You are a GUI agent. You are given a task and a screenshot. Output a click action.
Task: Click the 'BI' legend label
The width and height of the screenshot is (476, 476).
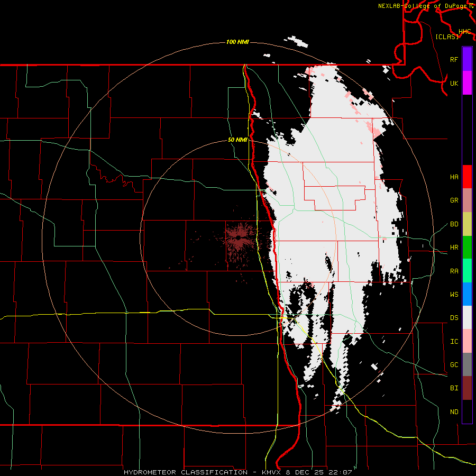454,388
